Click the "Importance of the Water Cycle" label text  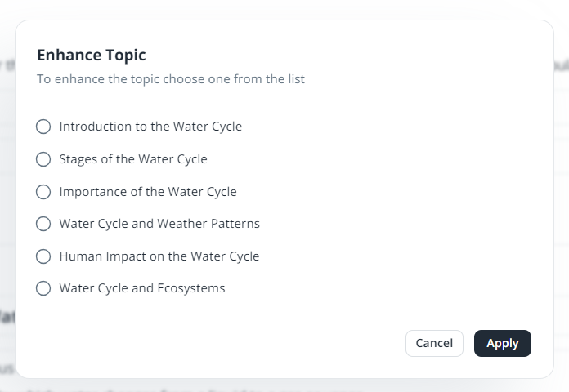[148, 192]
